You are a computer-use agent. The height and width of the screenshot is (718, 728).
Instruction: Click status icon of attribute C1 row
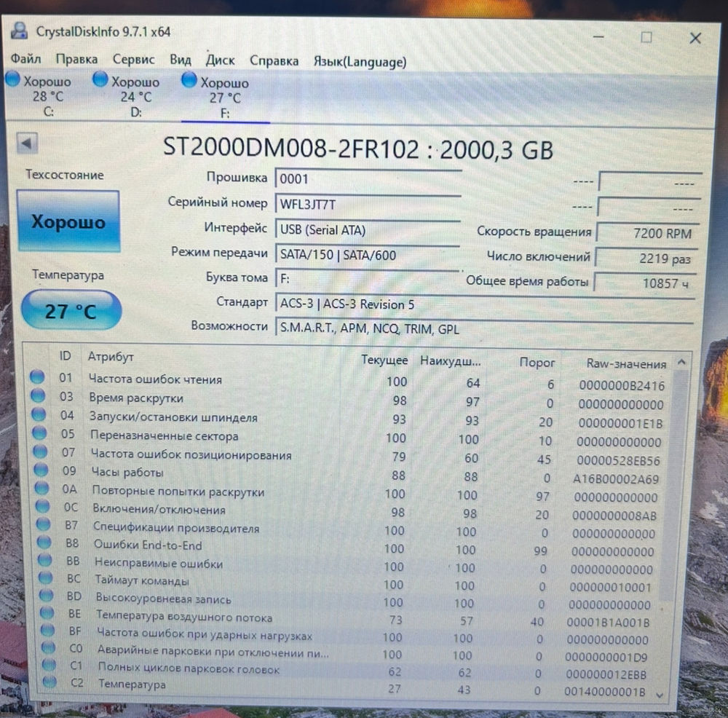point(49,665)
